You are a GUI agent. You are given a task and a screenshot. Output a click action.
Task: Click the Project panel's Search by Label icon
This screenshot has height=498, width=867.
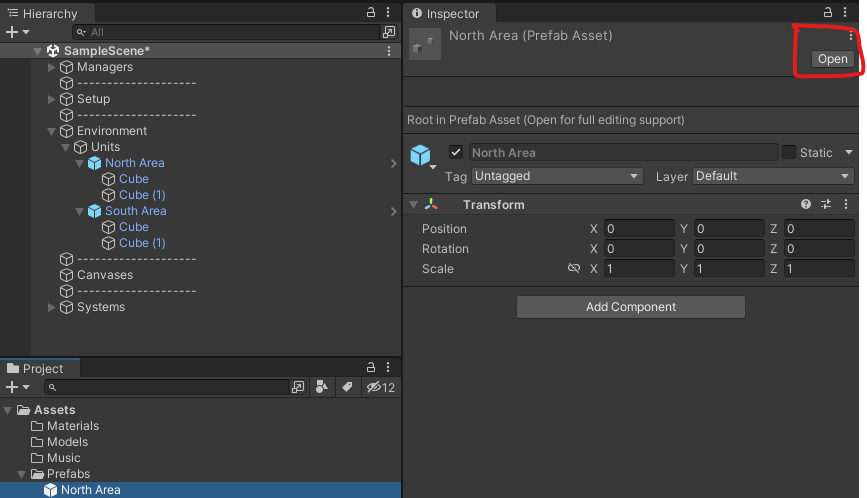[347, 387]
